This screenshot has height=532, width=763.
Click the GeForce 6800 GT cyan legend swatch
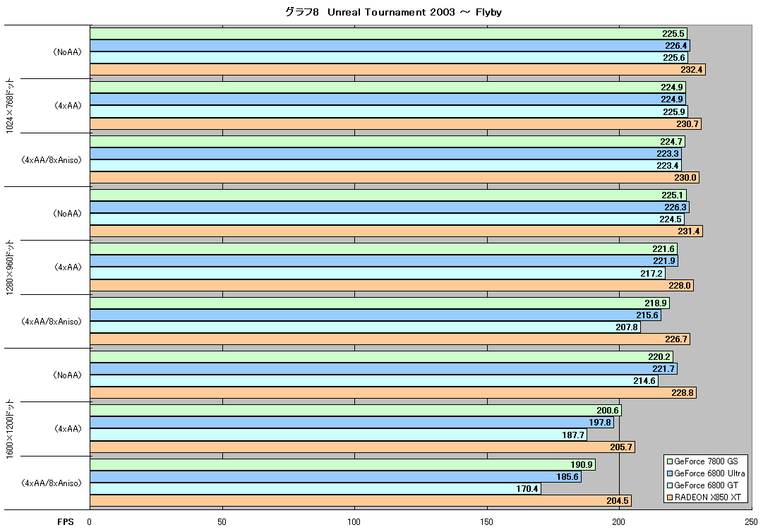670,485
